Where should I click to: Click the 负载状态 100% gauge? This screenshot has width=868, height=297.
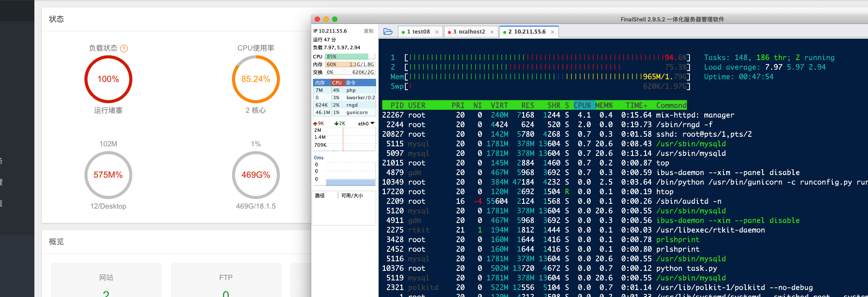pos(108,79)
